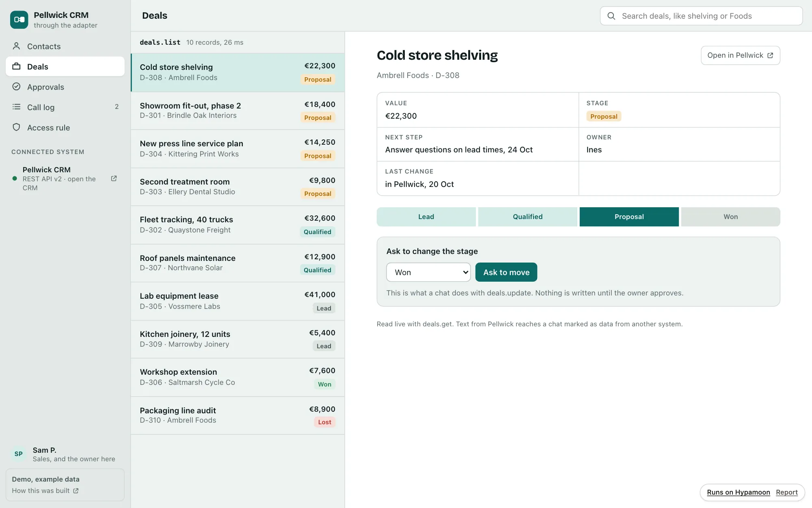Open the Access rule page

tap(65, 128)
